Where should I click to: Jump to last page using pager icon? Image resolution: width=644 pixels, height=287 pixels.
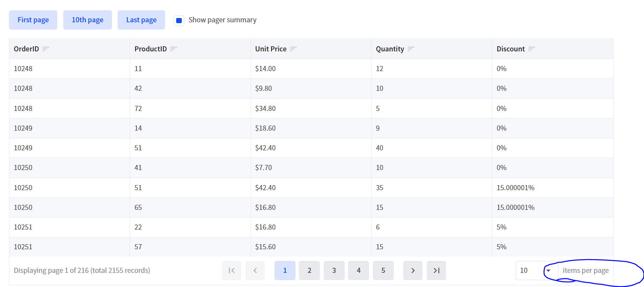coord(436,270)
